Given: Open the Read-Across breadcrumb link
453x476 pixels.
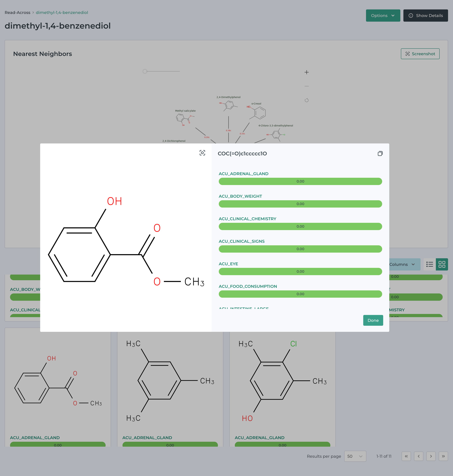Looking at the screenshot, I should [x=17, y=12].
